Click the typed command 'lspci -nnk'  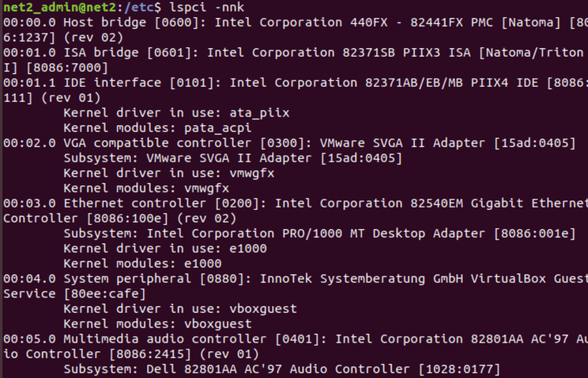coord(207,7)
